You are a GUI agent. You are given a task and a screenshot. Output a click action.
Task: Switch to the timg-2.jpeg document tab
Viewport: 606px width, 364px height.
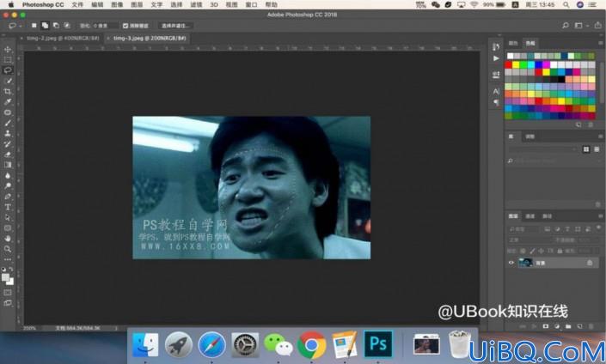point(63,39)
